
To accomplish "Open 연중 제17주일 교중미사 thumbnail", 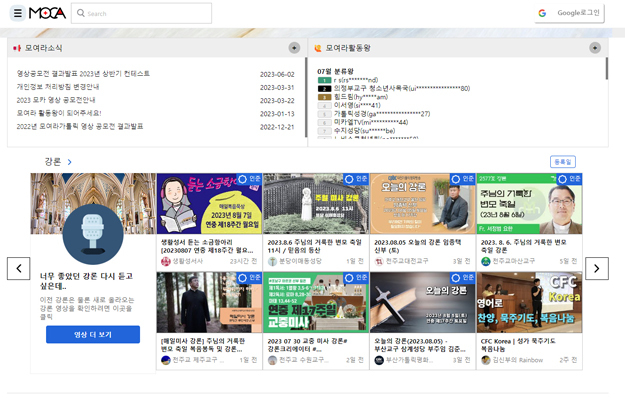I will click(316, 303).
